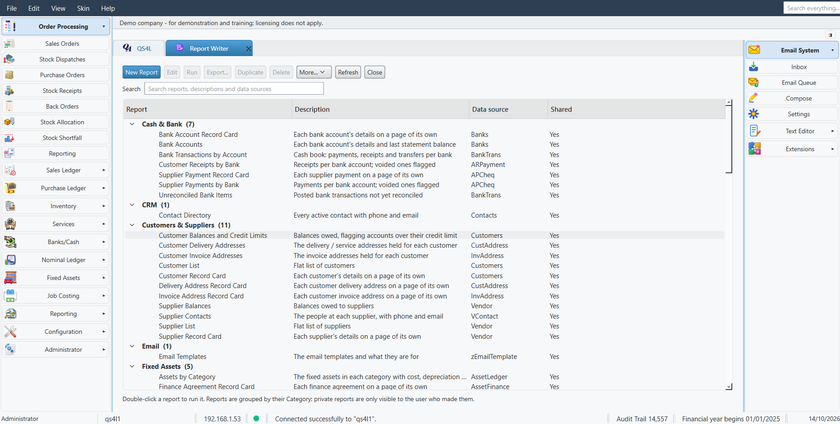
Task: Click the Run report button
Action: [x=192, y=72]
